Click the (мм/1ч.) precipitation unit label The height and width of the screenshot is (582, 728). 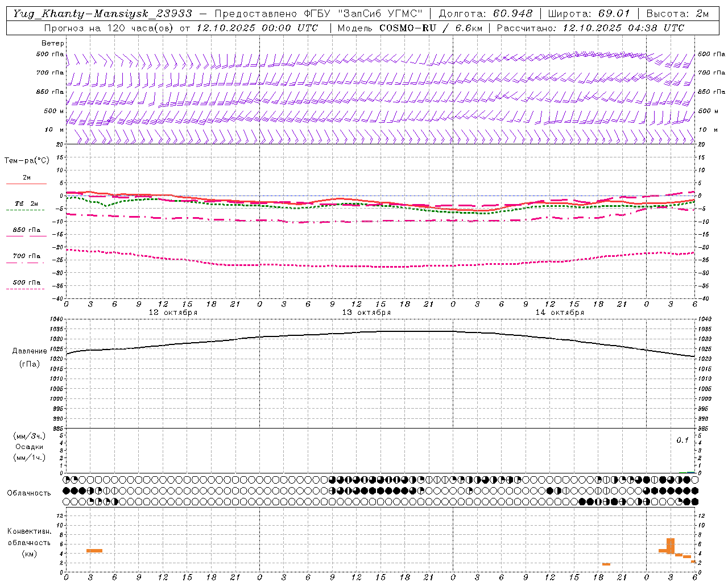[x=30, y=458]
